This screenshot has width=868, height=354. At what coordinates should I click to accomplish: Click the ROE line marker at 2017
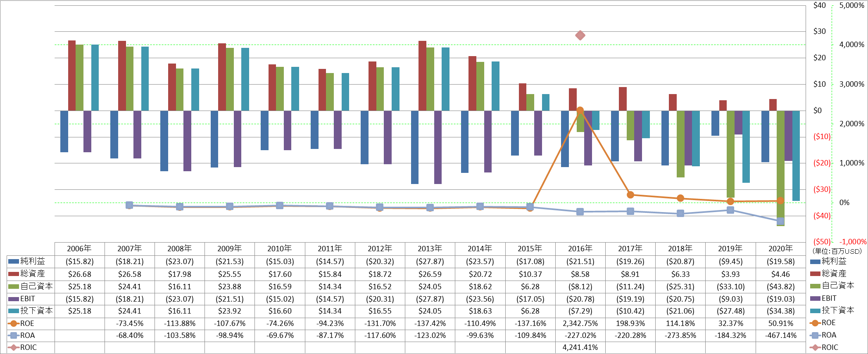(630, 195)
